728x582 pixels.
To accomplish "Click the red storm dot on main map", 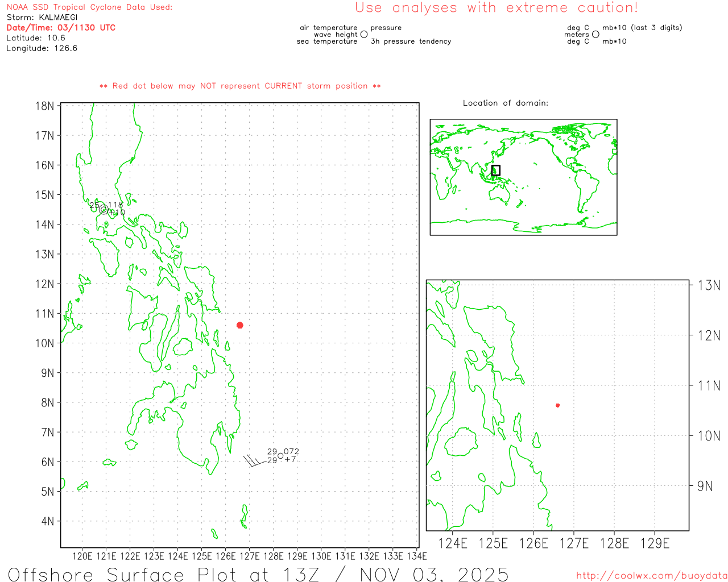I will [240, 325].
